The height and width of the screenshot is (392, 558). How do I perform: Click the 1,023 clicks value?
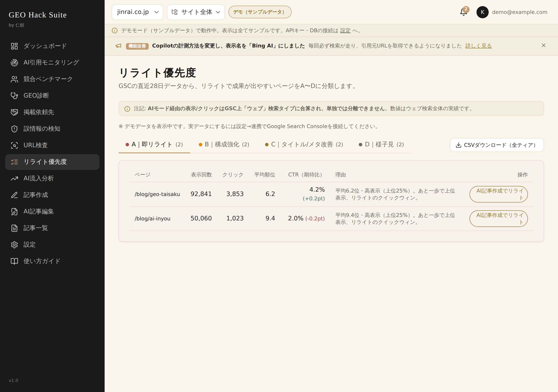pyautogui.click(x=235, y=218)
